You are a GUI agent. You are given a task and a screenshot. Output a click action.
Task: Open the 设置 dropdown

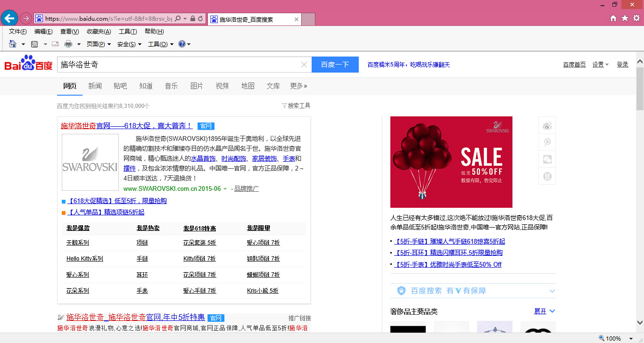click(601, 65)
